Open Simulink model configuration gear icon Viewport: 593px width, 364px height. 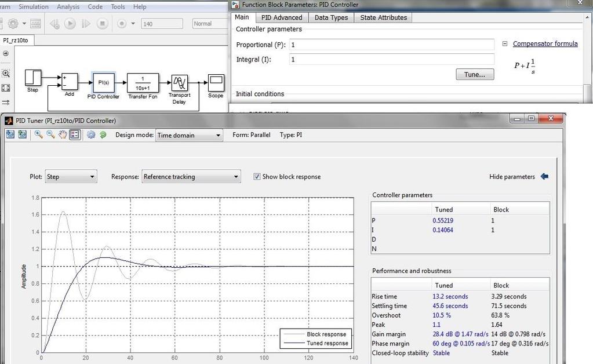[x=13, y=24]
